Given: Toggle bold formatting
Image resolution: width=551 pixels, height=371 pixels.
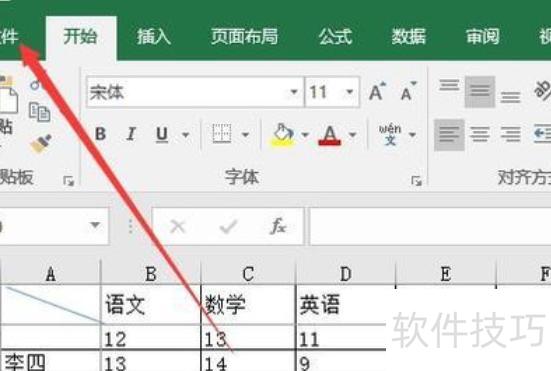Looking at the screenshot, I should [x=101, y=134].
